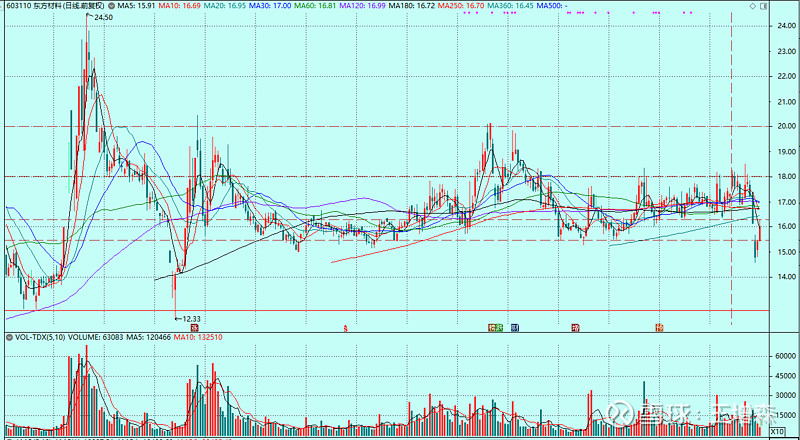Click the 60000 volume axis label
This screenshot has width=800, height=440.
click(x=786, y=357)
